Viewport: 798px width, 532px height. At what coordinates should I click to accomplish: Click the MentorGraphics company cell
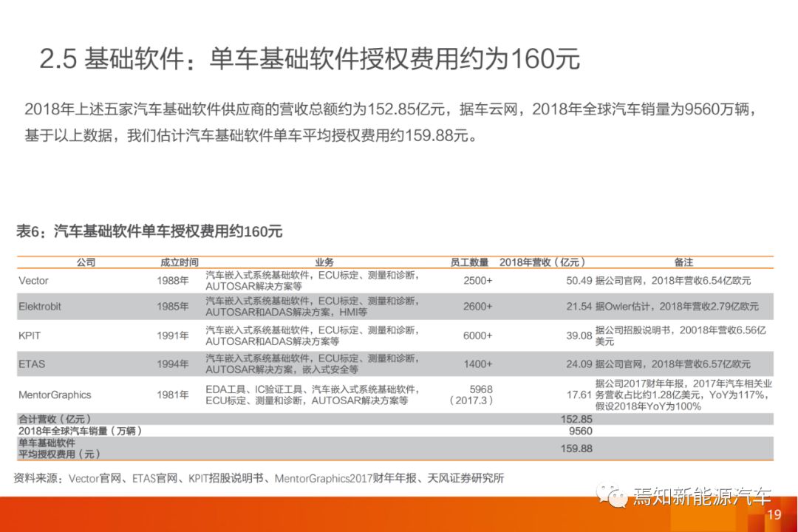55,395
